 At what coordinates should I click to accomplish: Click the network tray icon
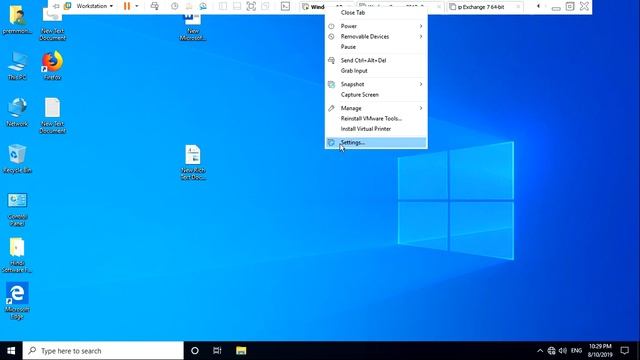(x=551, y=351)
